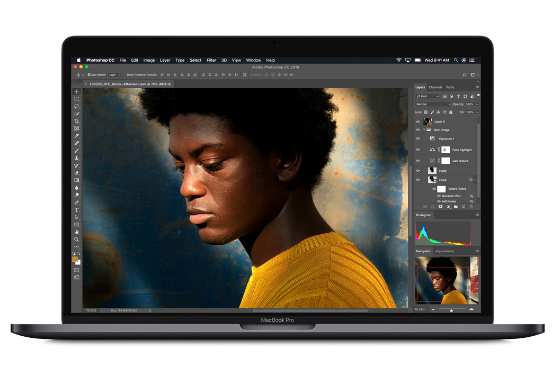Filter layers by pixel layers icon

point(445,96)
